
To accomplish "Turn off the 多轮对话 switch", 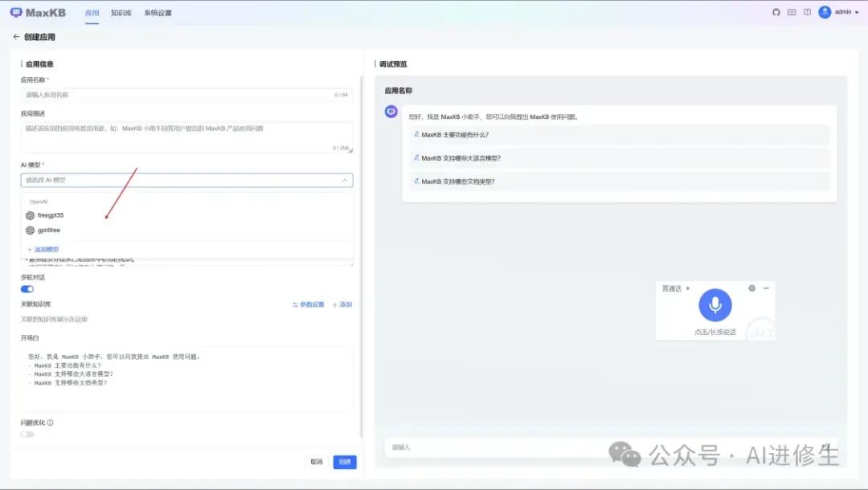I will 27,288.
